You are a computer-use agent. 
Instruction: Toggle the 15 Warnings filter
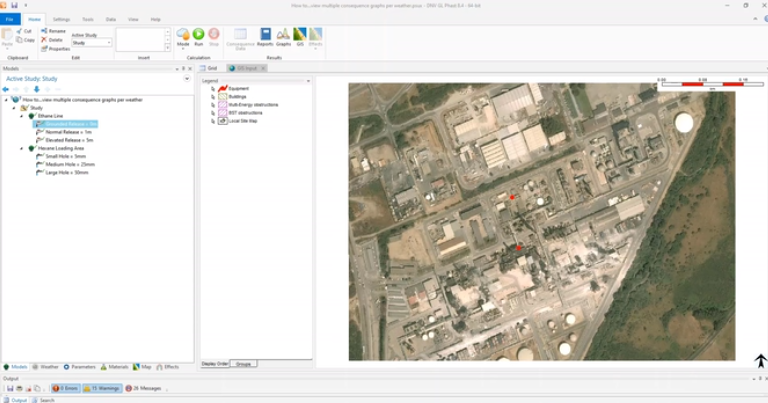pos(102,388)
